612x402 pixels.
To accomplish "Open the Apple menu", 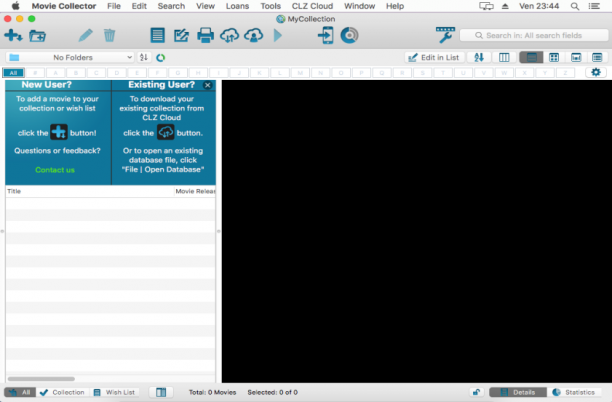I will (x=15, y=6).
